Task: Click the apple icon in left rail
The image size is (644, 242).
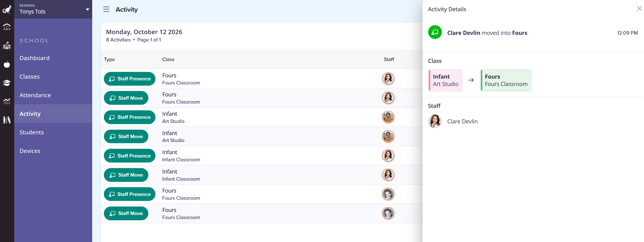Action: (x=7, y=64)
